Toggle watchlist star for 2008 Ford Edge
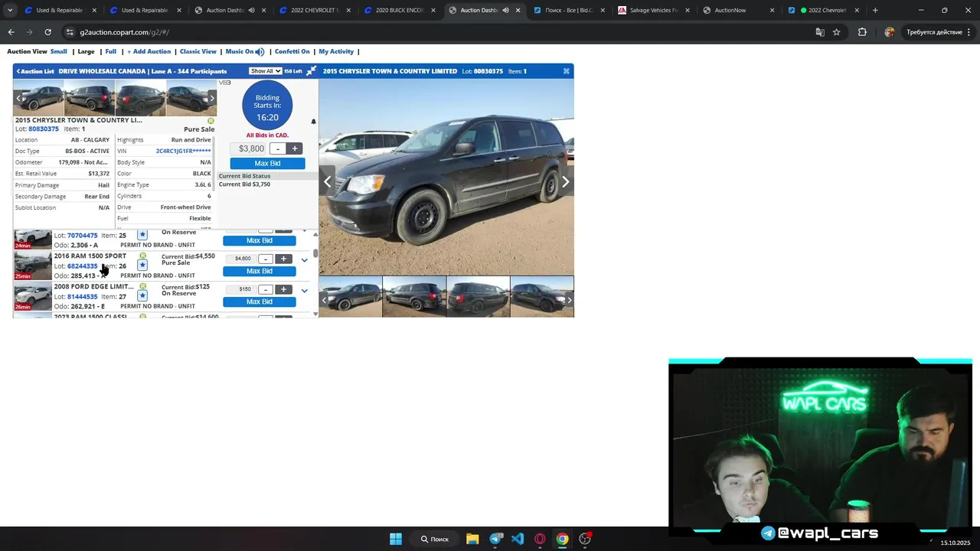Screen dimensions: 980x551 pyautogui.click(x=142, y=295)
